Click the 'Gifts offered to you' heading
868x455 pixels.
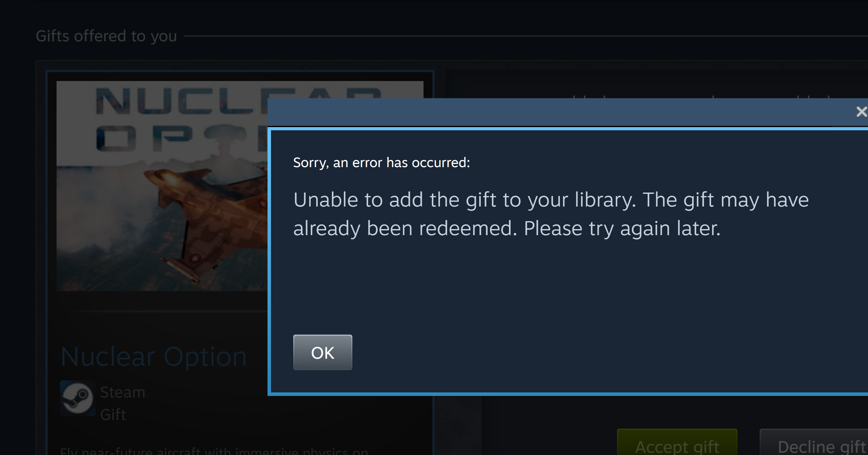point(106,36)
